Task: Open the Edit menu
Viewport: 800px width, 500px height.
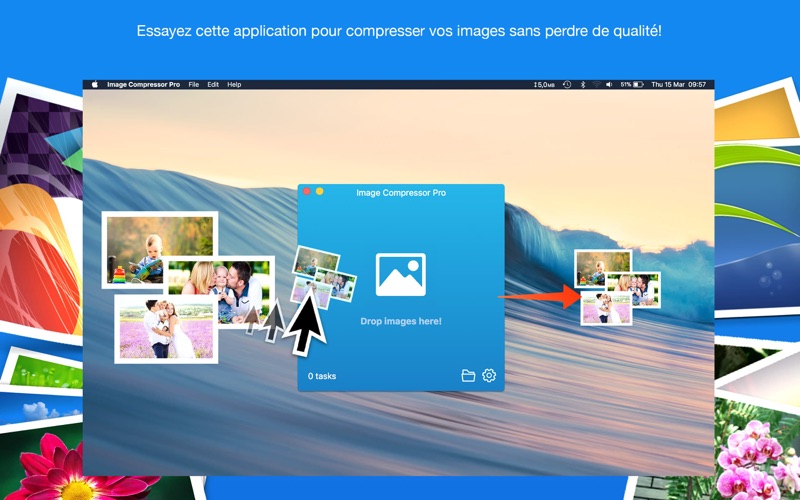Action: tap(213, 85)
